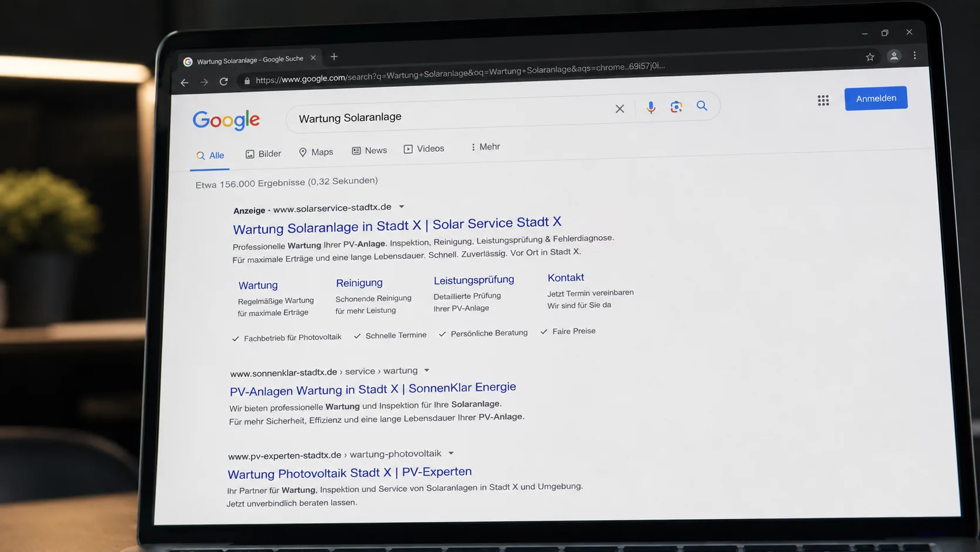Image resolution: width=980 pixels, height=552 pixels.
Task: Open the Google apps grid
Action: point(824,100)
